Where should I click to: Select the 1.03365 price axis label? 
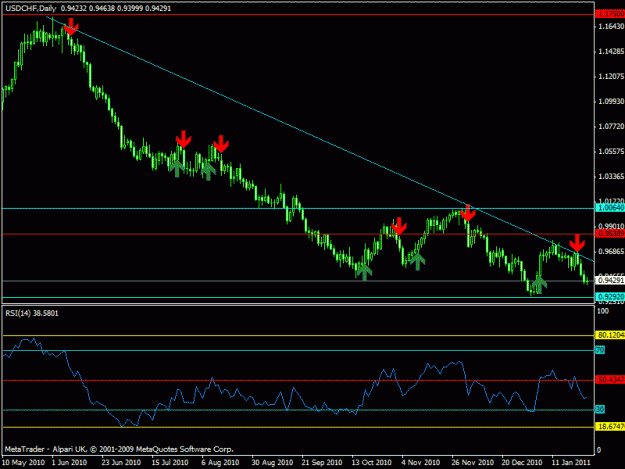(611, 177)
